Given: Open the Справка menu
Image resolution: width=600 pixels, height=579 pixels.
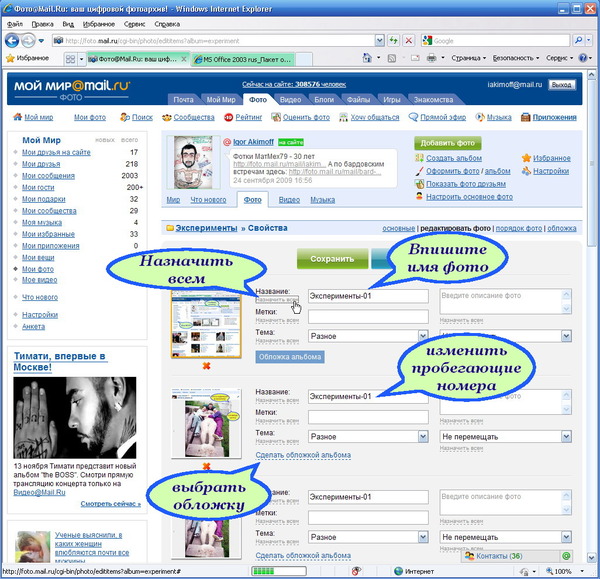Looking at the screenshot, I should pyautogui.click(x=167, y=24).
